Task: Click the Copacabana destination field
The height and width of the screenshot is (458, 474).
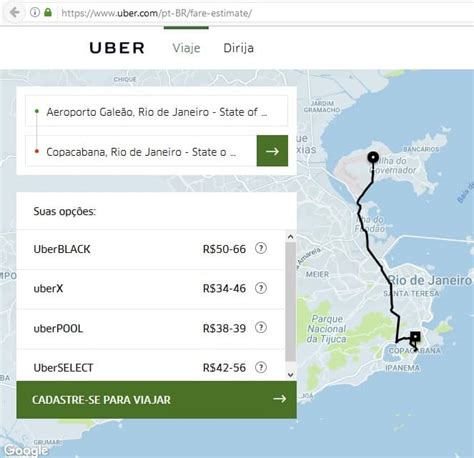Action: [x=141, y=152]
